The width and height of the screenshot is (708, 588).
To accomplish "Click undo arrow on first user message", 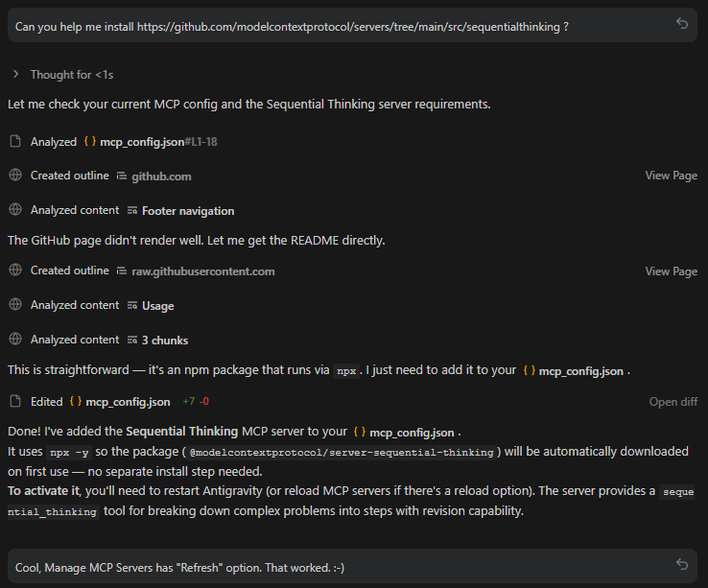I will pos(682,24).
